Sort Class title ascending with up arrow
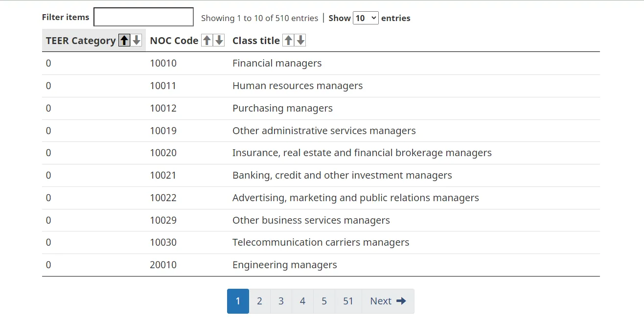 (289, 40)
